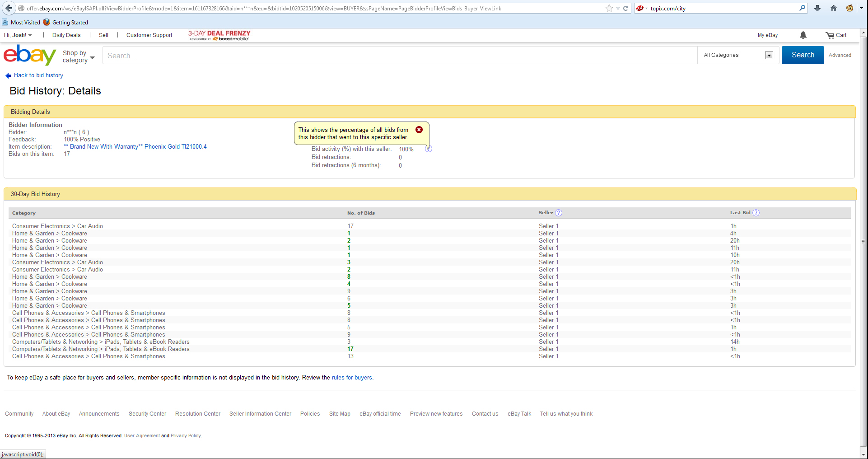Close the bid activity tooltip
Viewport: 868px width, 459px height.
coord(419,130)
